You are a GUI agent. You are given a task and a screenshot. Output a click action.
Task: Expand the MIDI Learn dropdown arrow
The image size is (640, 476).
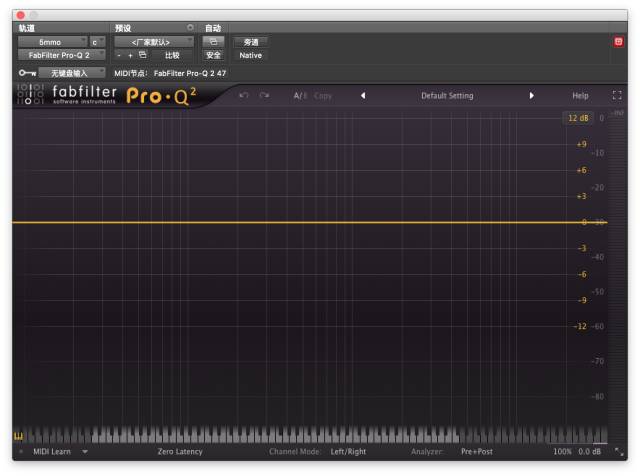coord(85,452)
